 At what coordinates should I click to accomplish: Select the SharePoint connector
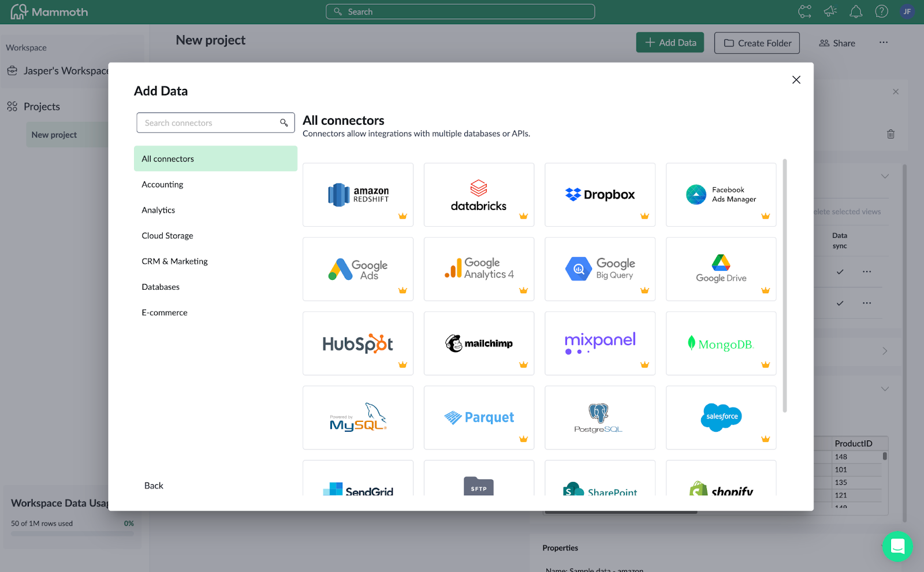tap(600, 478)
